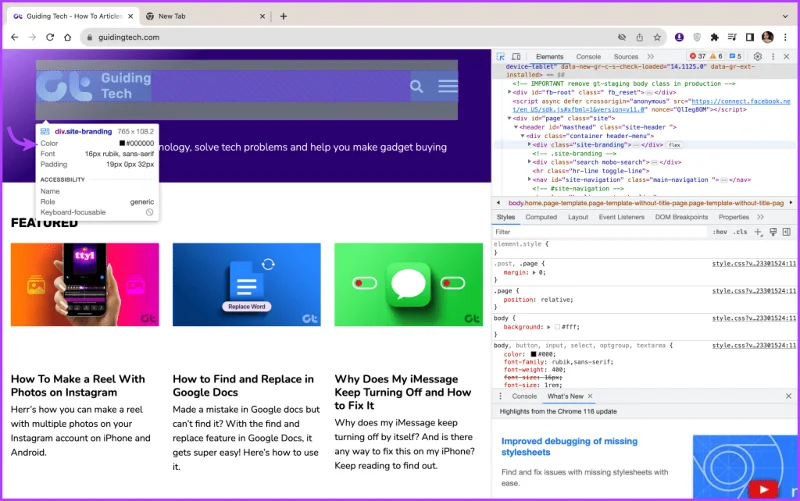Close the DevTools panel
The height and width of the screenshot is (501, 800).
click(x=786, y=57)
